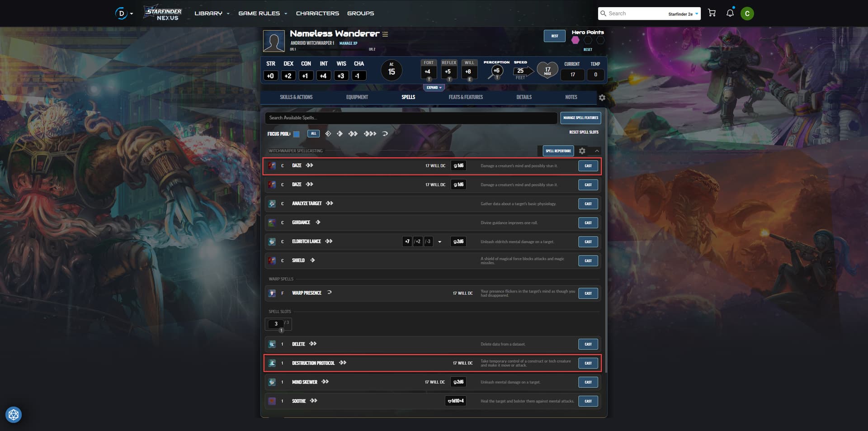Viewport: 868px width, 431px height.
Task: Click the Search Available Spells field
Action: pos(410,118)
